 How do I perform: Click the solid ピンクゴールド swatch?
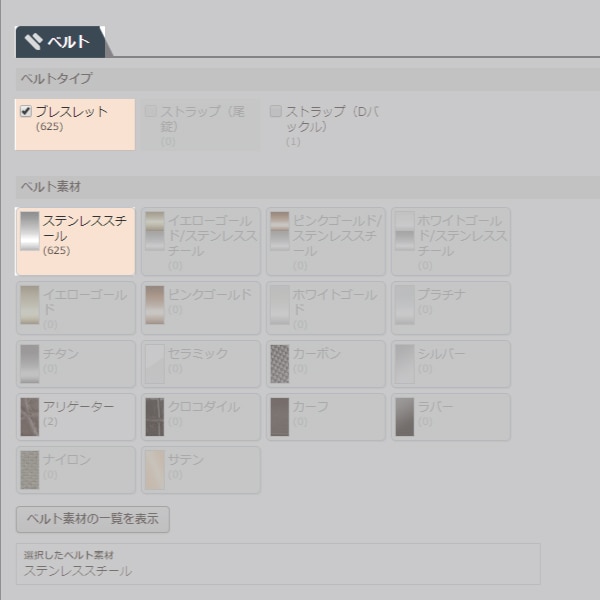pos(155,305)
